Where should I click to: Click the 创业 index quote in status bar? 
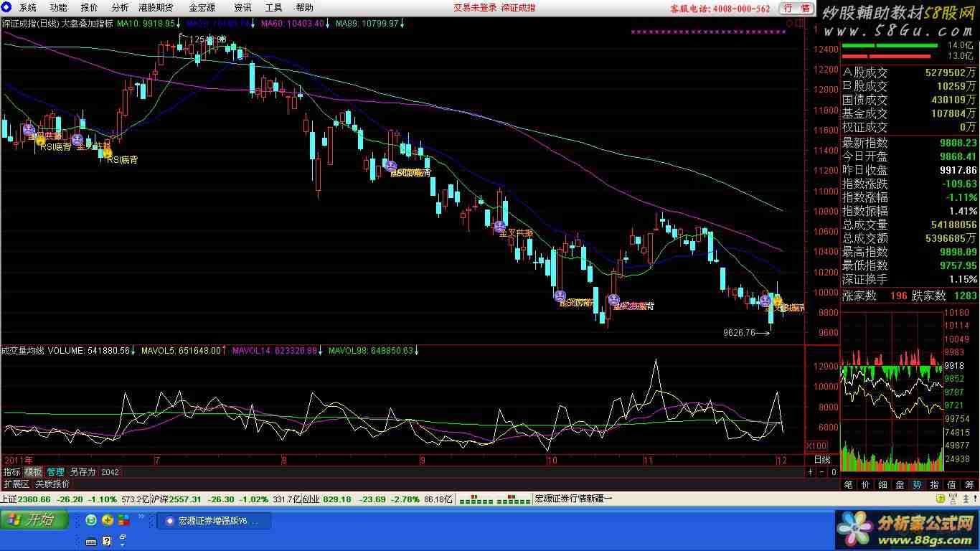point(377,499)
